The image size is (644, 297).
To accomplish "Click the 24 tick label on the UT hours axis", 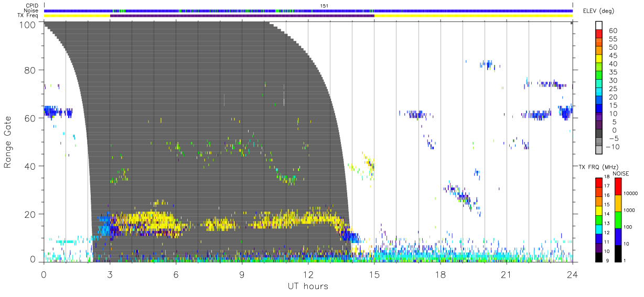I will [572, 274].
